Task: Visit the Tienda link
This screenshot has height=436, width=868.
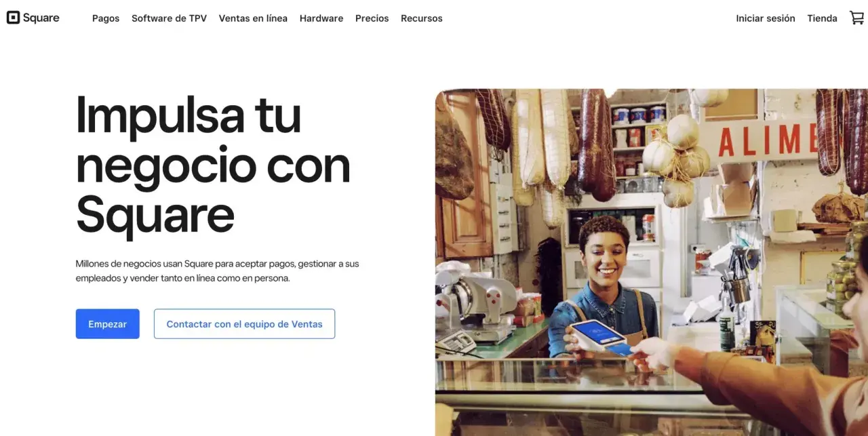Action: [822, 18]
